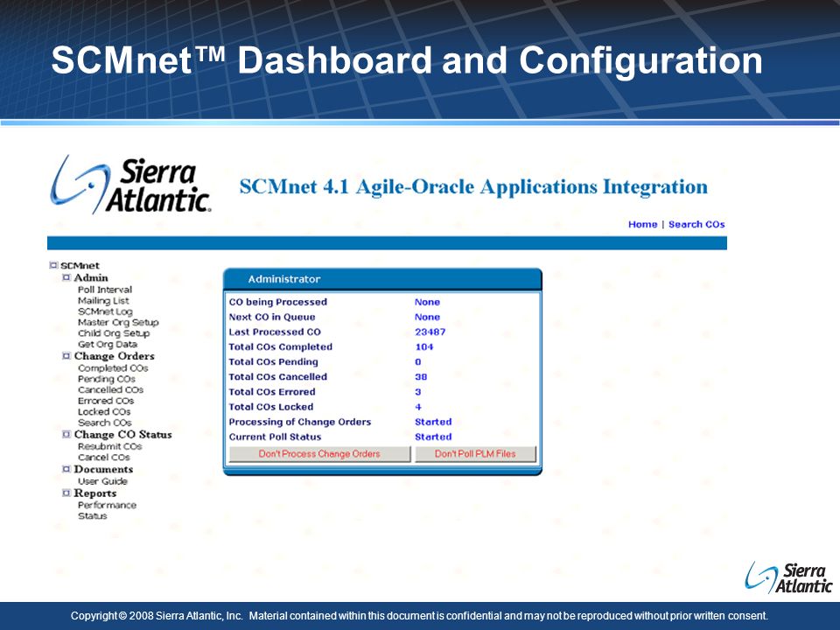The height and width of the screenshot is (630, 840).
Task: View Locked COs list
Action: pyautogui.click(x=104, y=411)
